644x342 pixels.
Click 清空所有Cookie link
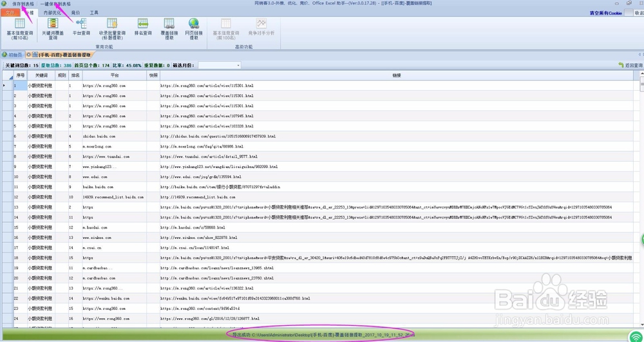(x=606, y=13)
